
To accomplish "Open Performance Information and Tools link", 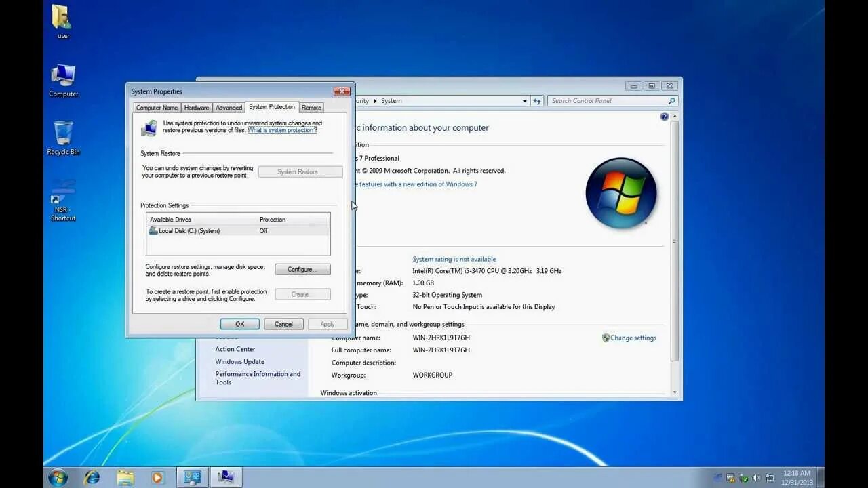I will pyautogui.click(x=258, y=378).
